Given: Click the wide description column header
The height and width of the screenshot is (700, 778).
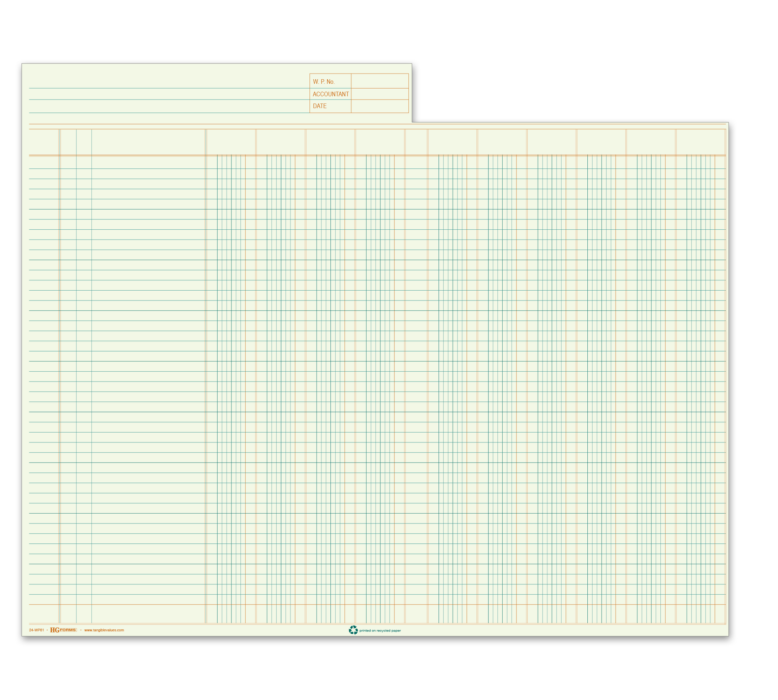Looking at the screenshot, I should [148, 142].
